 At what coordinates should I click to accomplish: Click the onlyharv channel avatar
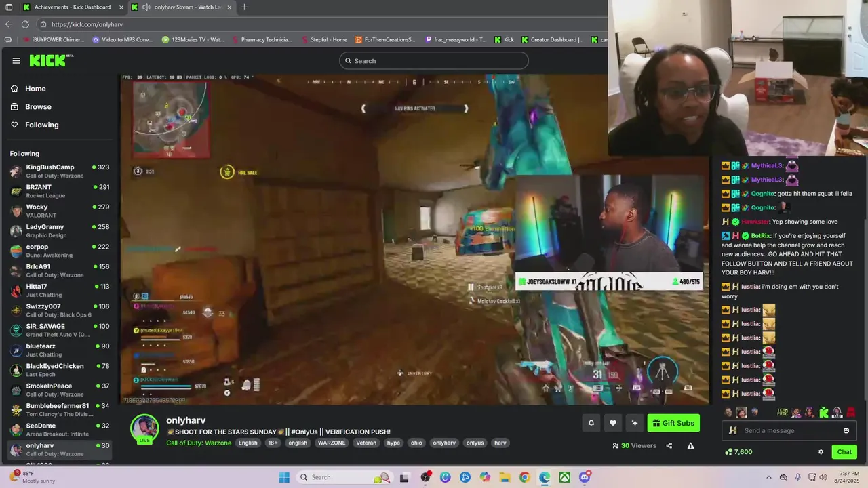144,428
